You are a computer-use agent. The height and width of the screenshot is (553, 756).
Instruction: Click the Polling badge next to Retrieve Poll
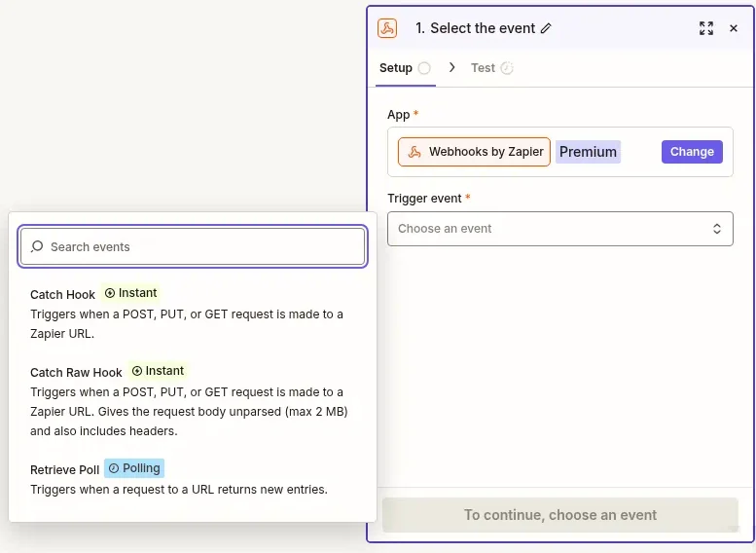coord(134,468)
